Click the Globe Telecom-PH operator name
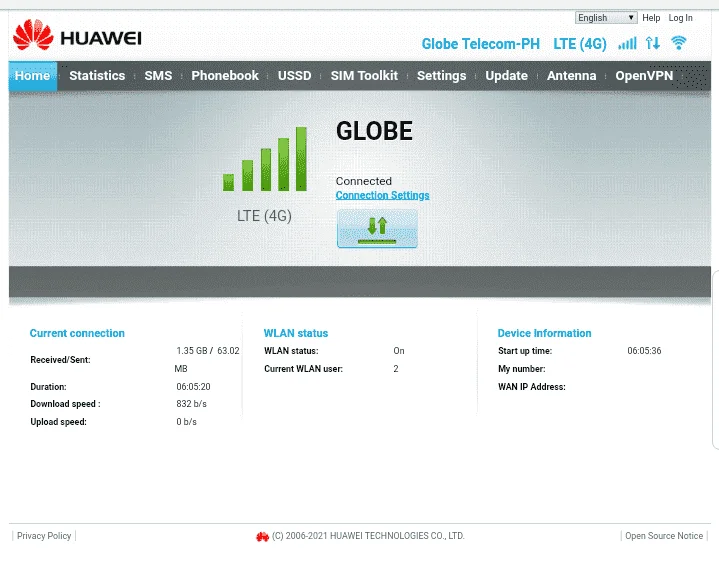This screenshot has height=586, width=719. pos(481,44)
